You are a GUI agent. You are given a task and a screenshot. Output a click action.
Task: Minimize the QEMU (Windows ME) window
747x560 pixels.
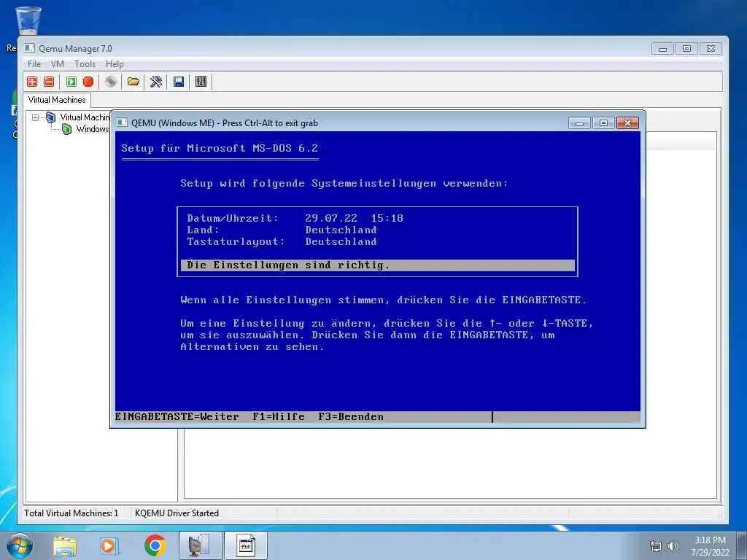(x=579, y=123)
